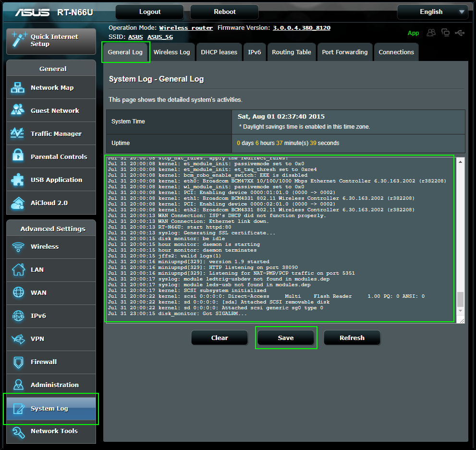Click the Logout button
This screenshot has width=476, height=450.
coord(150,12)
